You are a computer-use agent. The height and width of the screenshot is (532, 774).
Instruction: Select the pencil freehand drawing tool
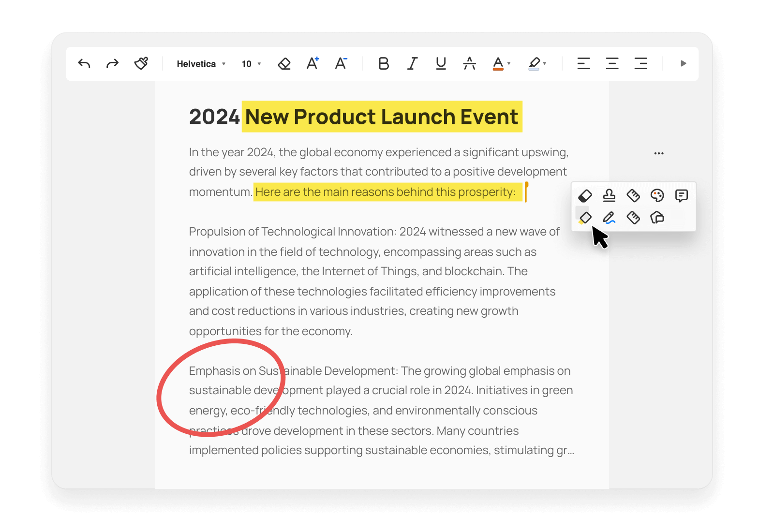click(609, 218)
